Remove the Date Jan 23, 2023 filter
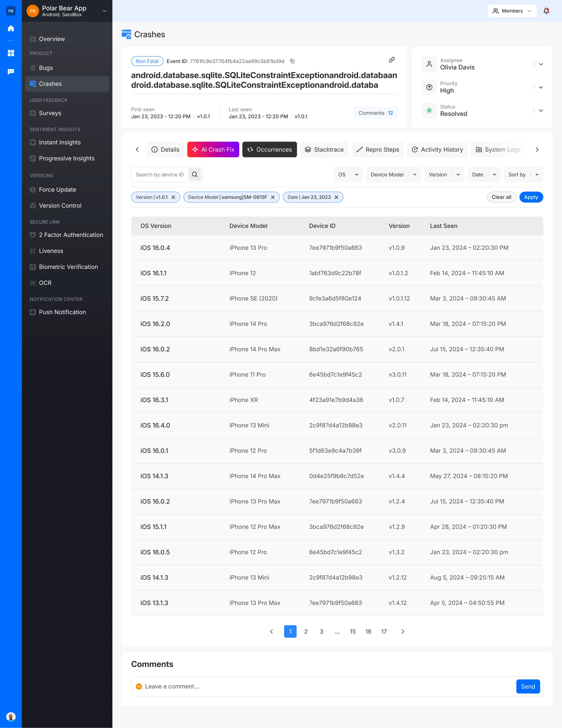The width and height of the screenshot is (562, 728). 336,197
